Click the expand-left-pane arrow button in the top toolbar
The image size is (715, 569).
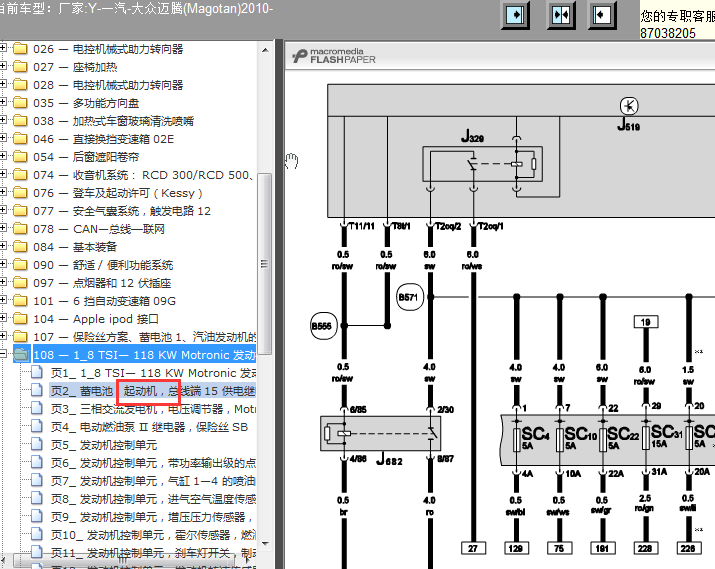coord(515,16)
